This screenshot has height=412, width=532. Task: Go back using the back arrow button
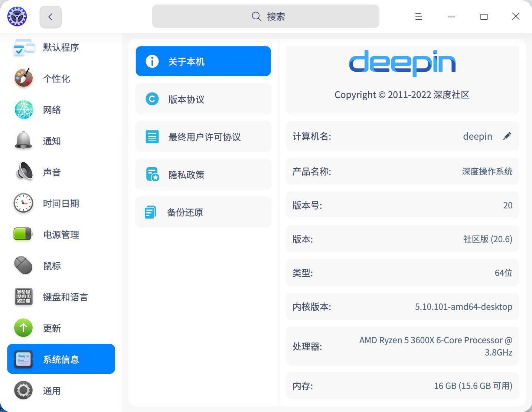50,17
